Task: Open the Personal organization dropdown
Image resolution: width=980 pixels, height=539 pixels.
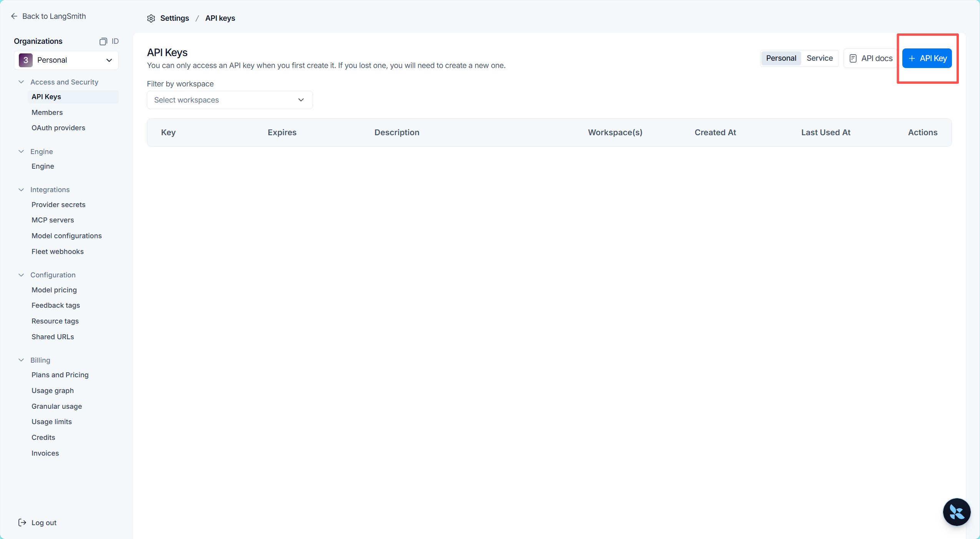Action: pos(66,60)
